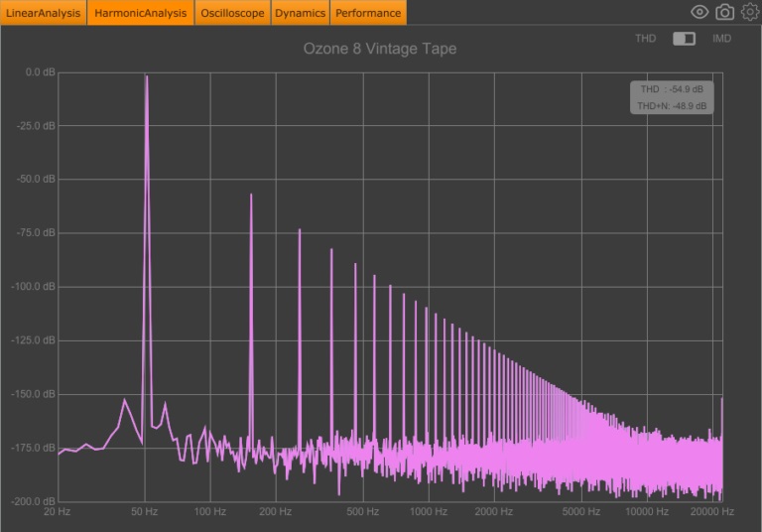Click the 50 Hz frequency label
Screen dimensions: 762x532
[144, 511]
